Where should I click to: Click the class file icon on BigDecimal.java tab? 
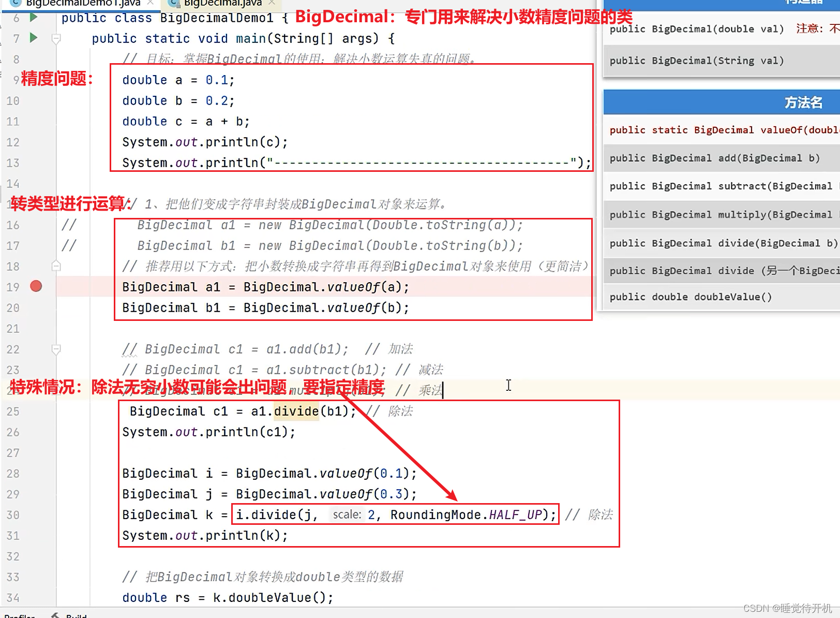[x=174, y=3]
